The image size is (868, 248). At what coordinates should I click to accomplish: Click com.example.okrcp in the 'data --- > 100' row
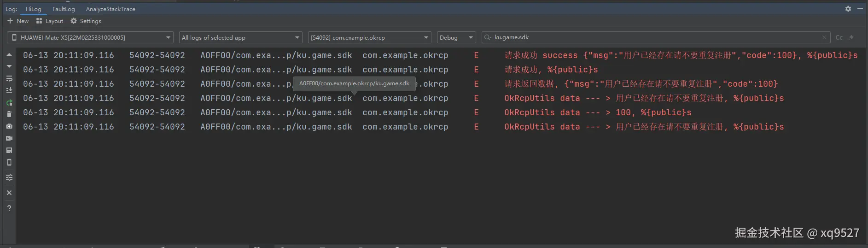[x=405, y=112]
